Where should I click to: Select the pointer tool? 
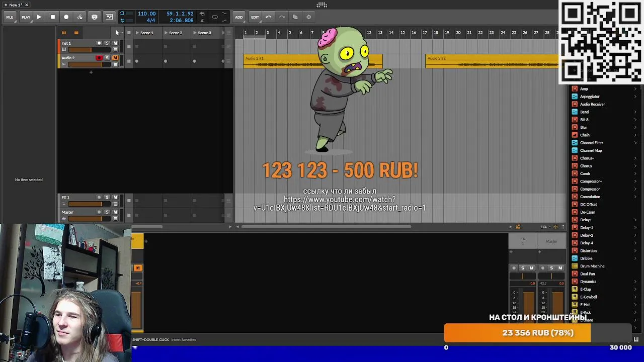117,33
